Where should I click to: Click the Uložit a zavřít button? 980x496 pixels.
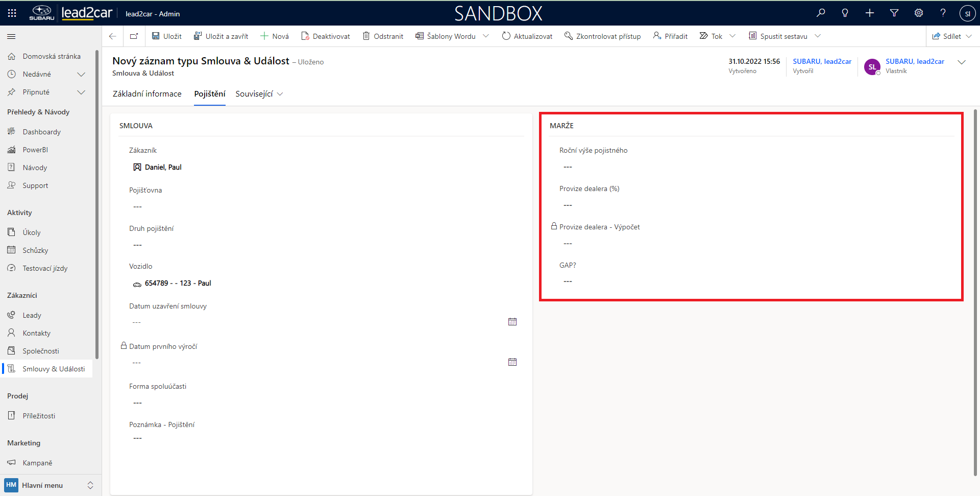pyautogui.click(x=221, y=36)
